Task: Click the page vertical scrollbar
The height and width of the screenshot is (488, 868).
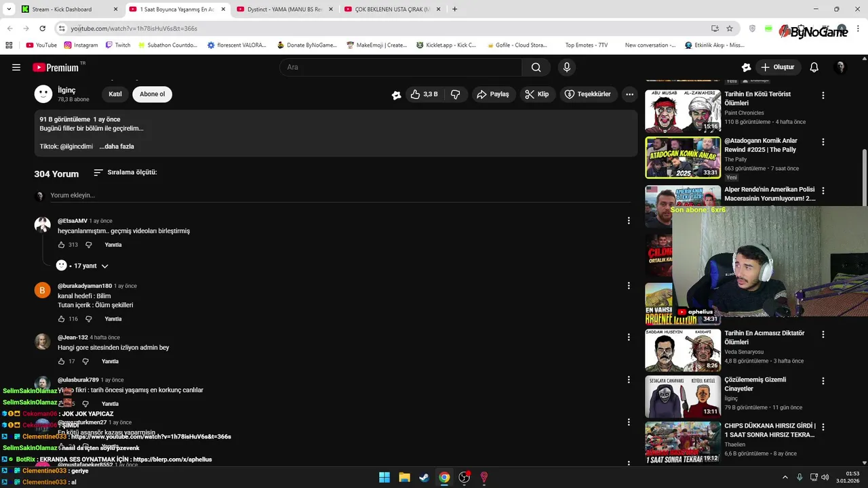Action: tap(864, 176)
